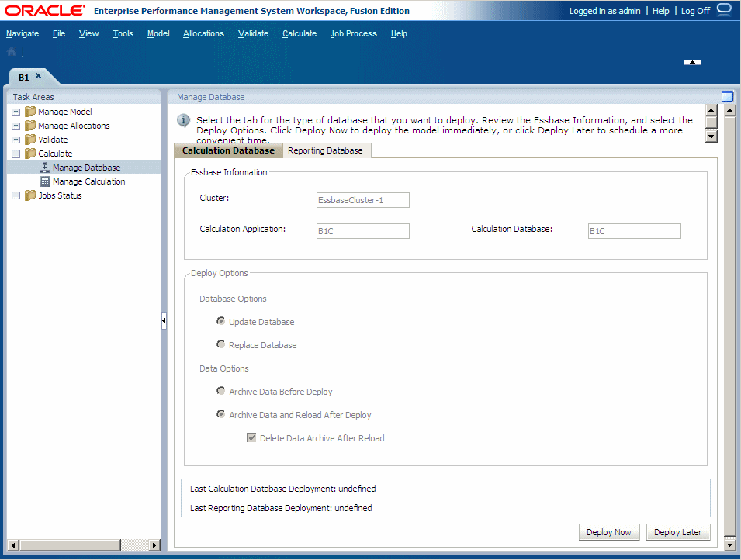Open the File menu
This screenshot has width=741, height=560.
[59, 33]
